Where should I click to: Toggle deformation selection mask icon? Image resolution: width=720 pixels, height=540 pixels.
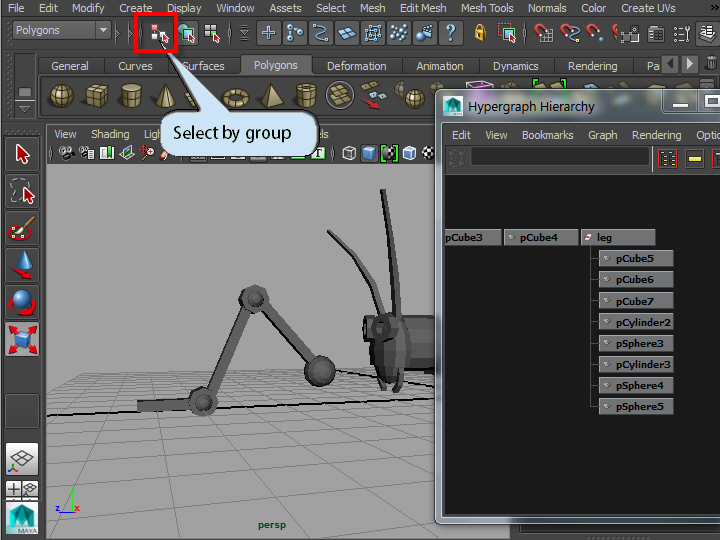tap(373, 33)
